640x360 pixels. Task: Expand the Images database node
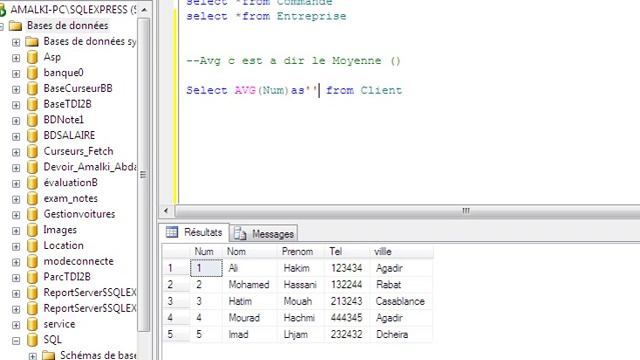tap(16, 231)
